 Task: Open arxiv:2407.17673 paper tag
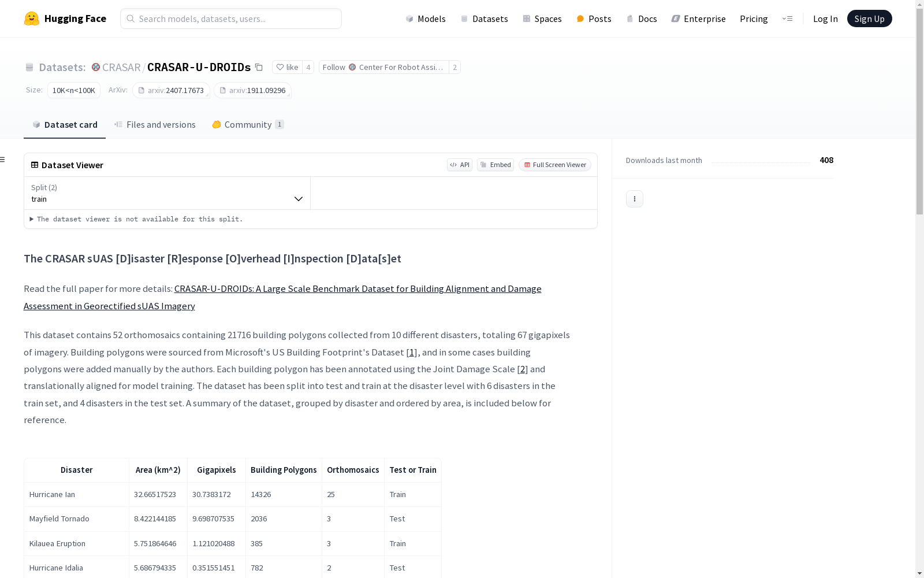(x=171, y=90)
